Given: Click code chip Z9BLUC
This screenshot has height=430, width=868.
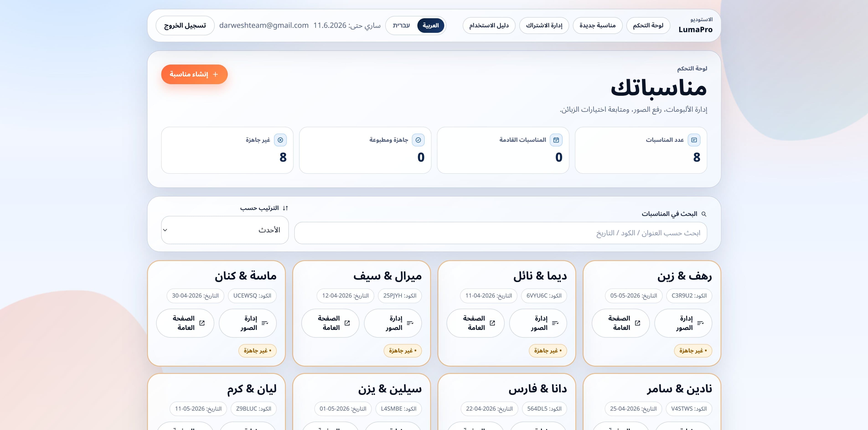Looking at the screenshot, I should [253, 409].
